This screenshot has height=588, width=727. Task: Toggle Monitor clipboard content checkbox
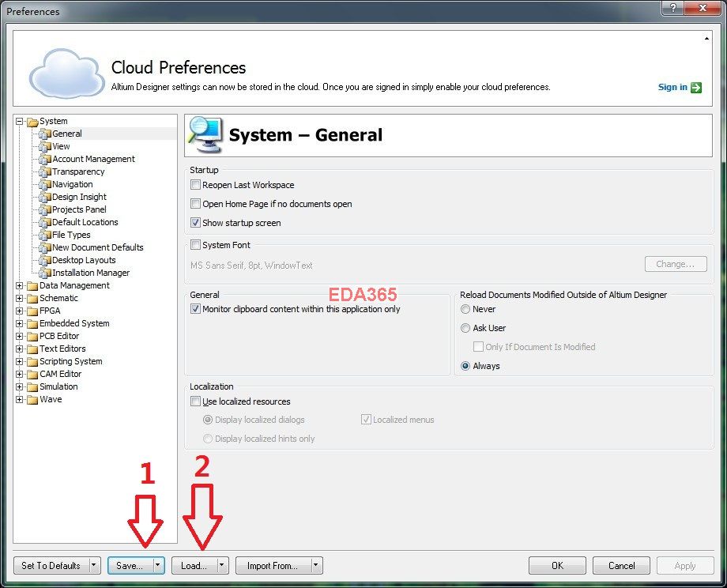pyautogui.click(x=196, y=309)
